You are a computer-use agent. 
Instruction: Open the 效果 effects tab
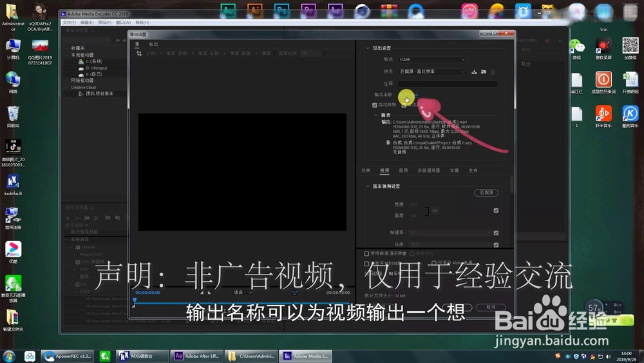coord(366,171)
